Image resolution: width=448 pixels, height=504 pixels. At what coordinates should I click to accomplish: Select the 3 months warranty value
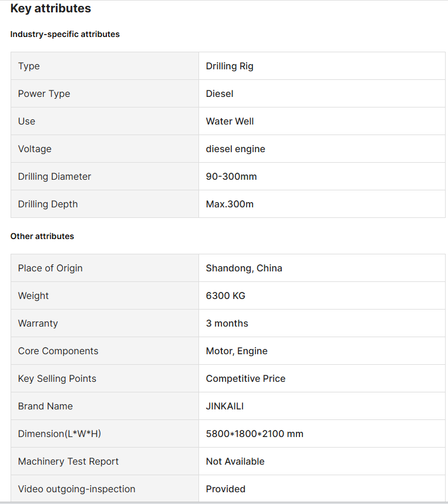227,324
